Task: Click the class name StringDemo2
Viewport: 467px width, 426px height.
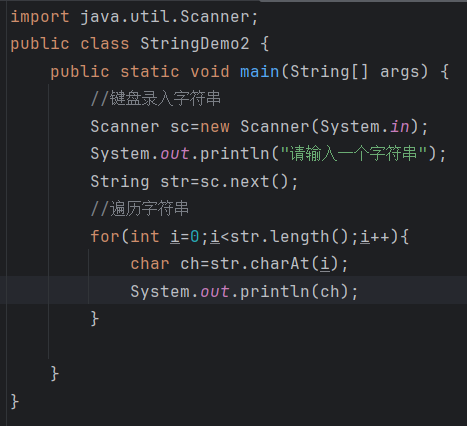Action: tap(195, 44)
